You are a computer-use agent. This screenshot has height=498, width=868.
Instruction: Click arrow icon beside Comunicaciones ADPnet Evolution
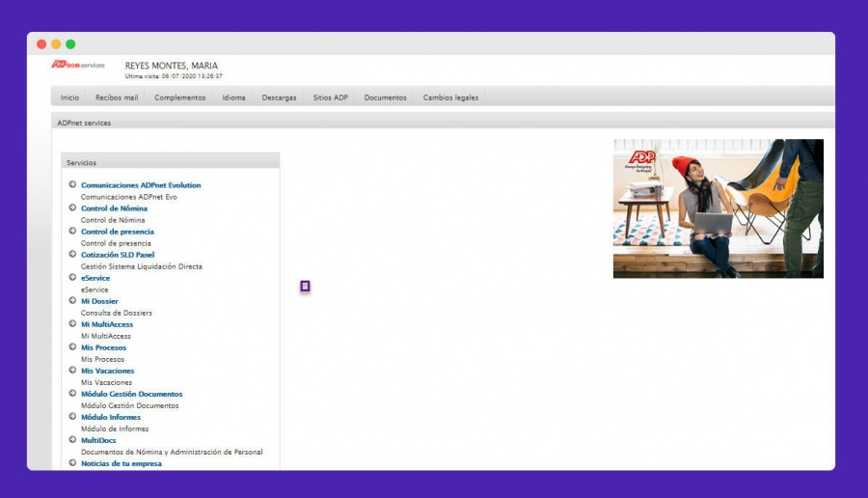[x=72, y=184]
